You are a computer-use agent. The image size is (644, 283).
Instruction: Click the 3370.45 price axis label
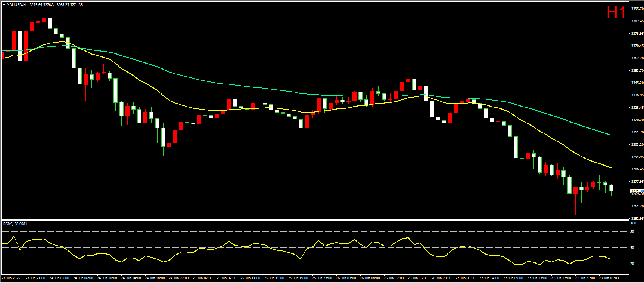click(637, 46)
